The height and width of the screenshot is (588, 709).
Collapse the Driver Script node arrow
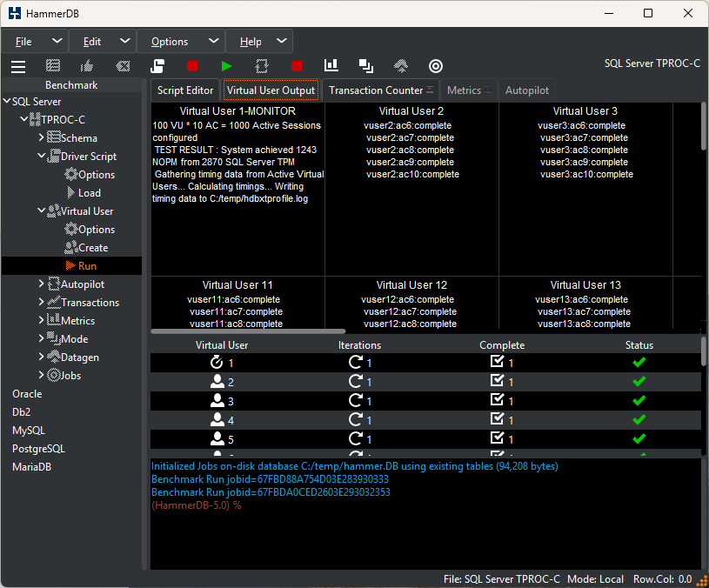[41, 156]
